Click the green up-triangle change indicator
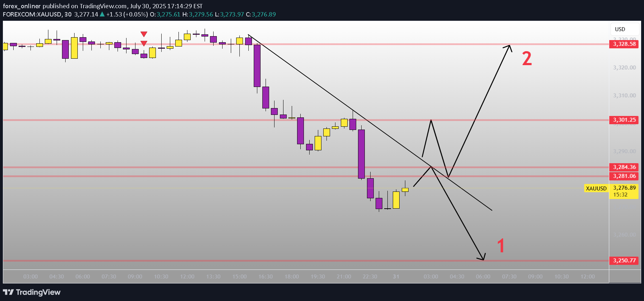Screen dimensions: 644x301 click(x=102, y=14)
